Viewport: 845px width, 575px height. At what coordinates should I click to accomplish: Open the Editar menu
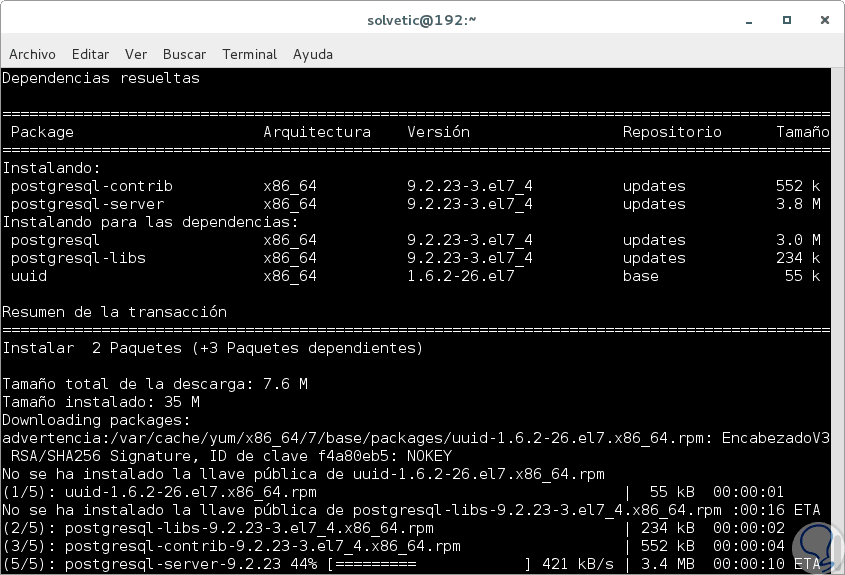tap(90, 54)
